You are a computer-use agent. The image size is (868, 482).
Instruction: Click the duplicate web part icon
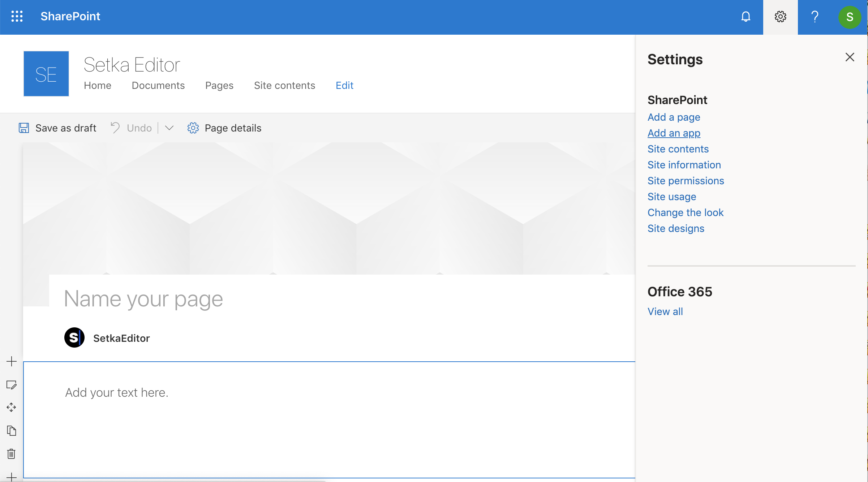tap(12, 431)
